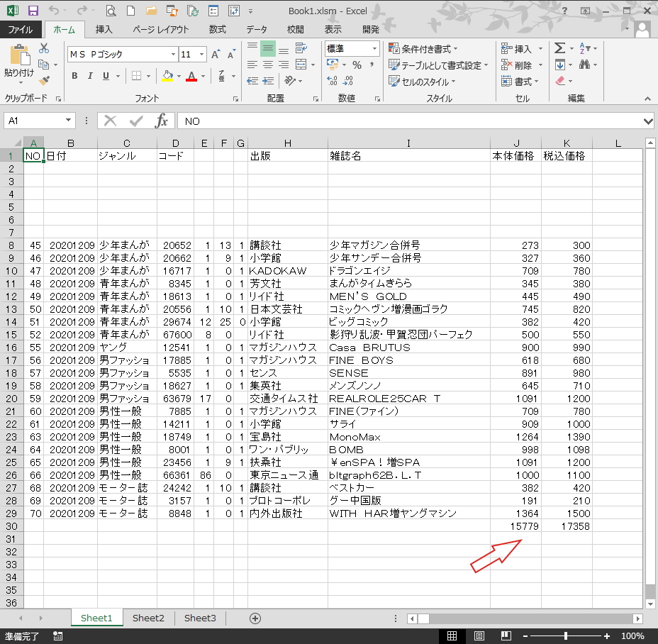Switch to the 挿入 ribbon tab
This screenshot has height=644, width=658.
point(104,29)
